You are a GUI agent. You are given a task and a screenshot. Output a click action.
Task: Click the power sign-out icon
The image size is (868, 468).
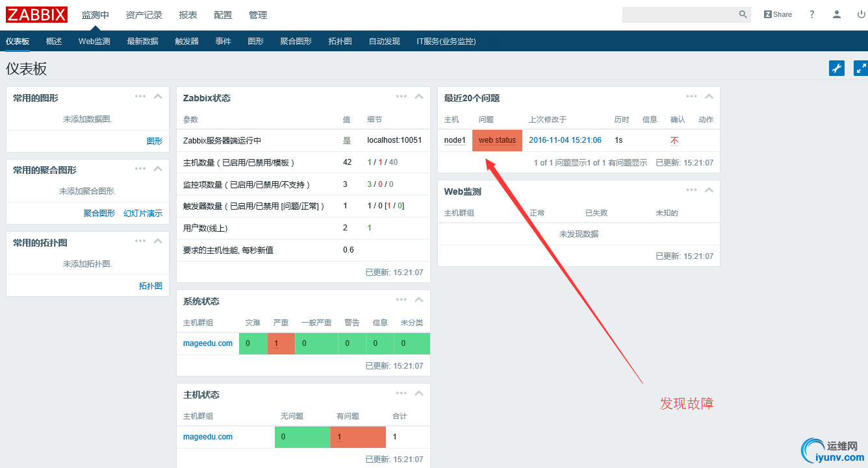(x=862, y=14)
